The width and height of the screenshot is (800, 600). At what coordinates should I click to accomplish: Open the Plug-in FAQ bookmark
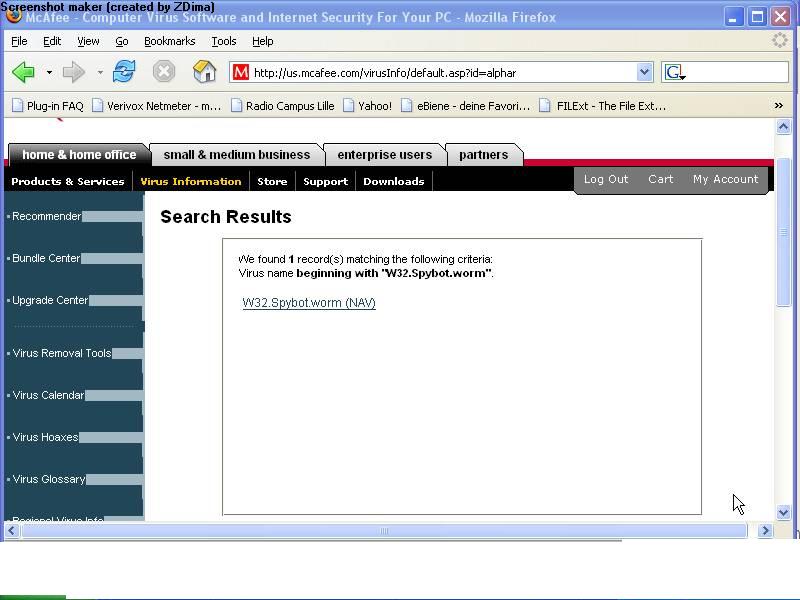(x=48, y=106)
